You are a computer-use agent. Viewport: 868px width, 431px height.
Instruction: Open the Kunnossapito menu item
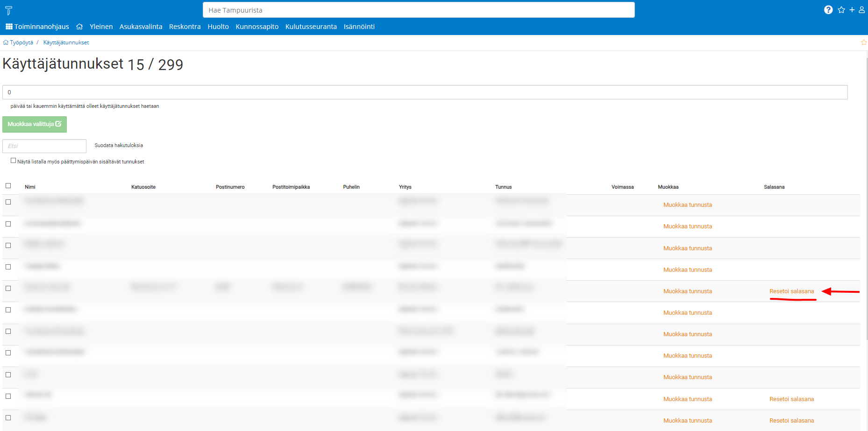coord(257,27)
